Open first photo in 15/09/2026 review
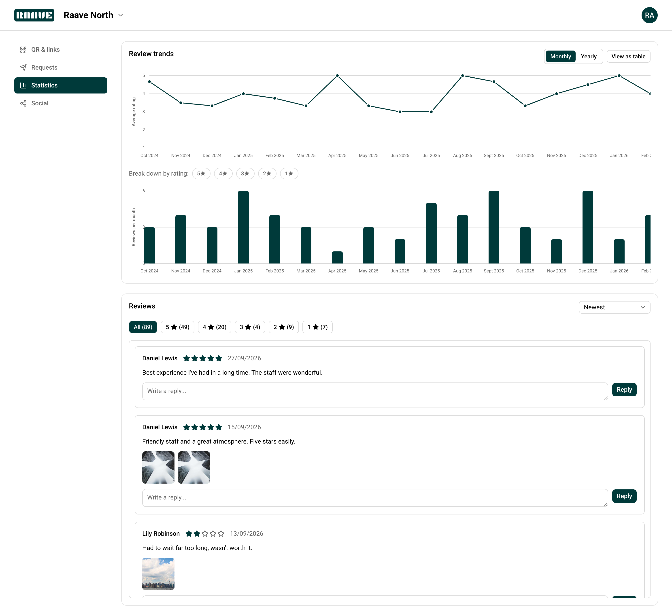The height and width of the screenshot is (616, 672). [x=158, y=467]
